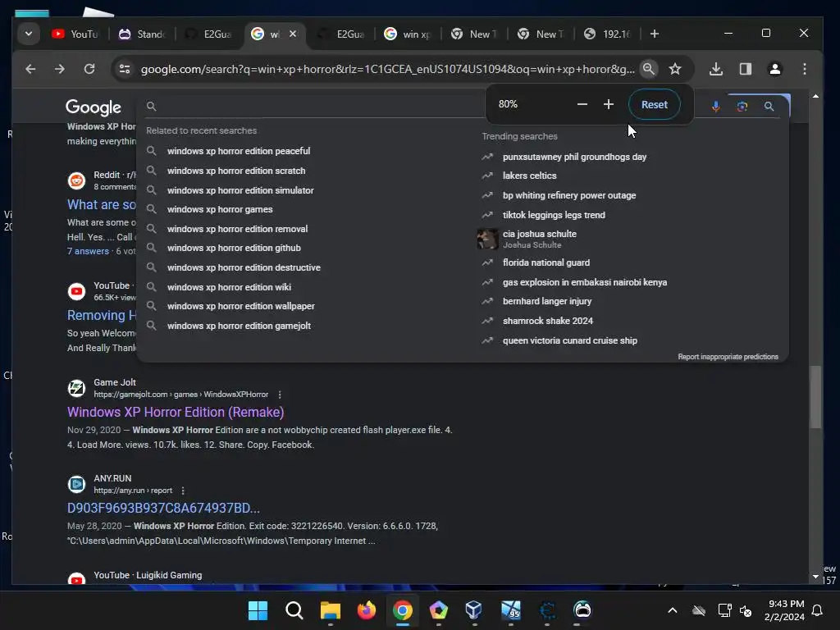Open Chrome profile menu
Image resolution: width=840 pixels, height=630 pixels.
(x=774, y=69)
